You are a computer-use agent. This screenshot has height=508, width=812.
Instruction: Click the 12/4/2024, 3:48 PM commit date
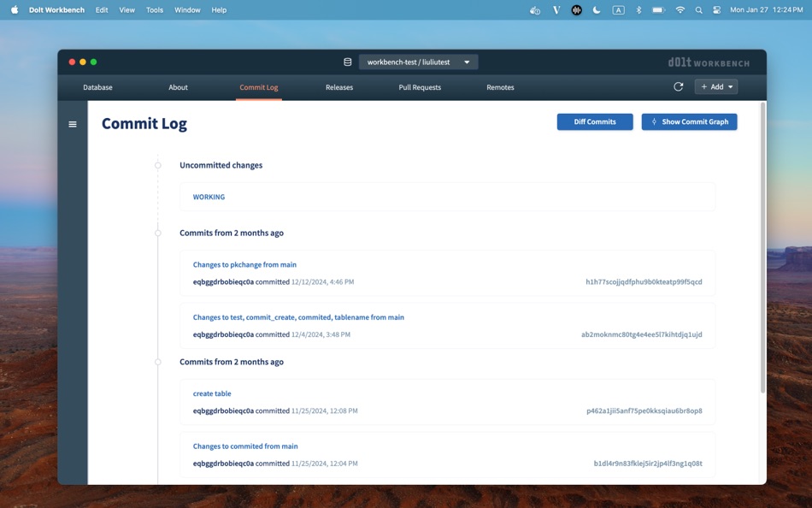click(x=321, y=335)
